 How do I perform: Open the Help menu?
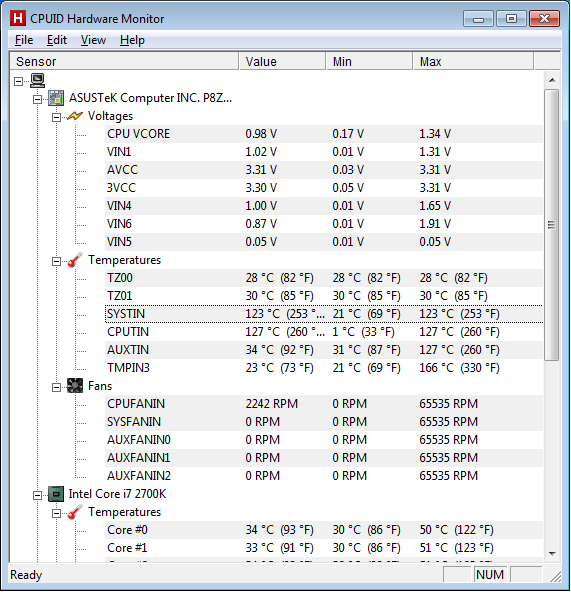[x=132, y=40]
